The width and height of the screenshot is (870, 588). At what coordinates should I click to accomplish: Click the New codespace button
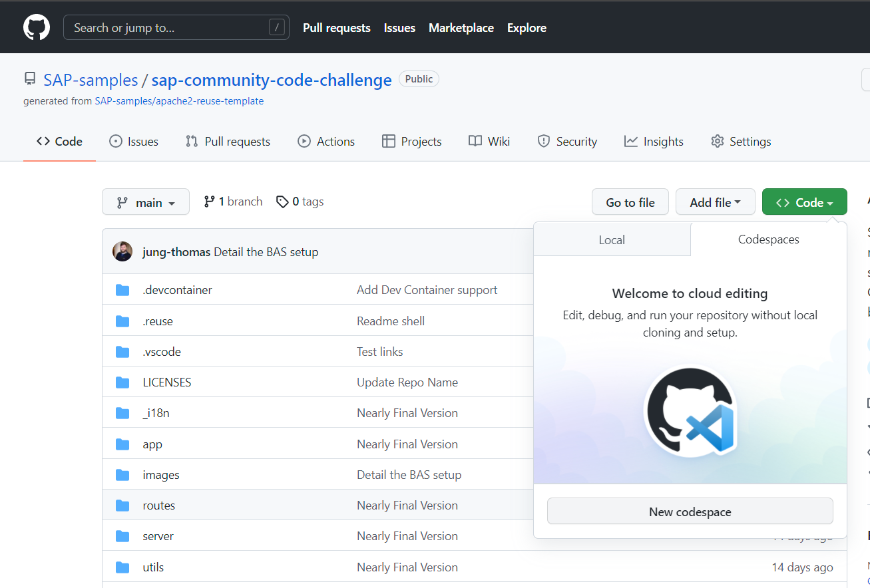690,512
